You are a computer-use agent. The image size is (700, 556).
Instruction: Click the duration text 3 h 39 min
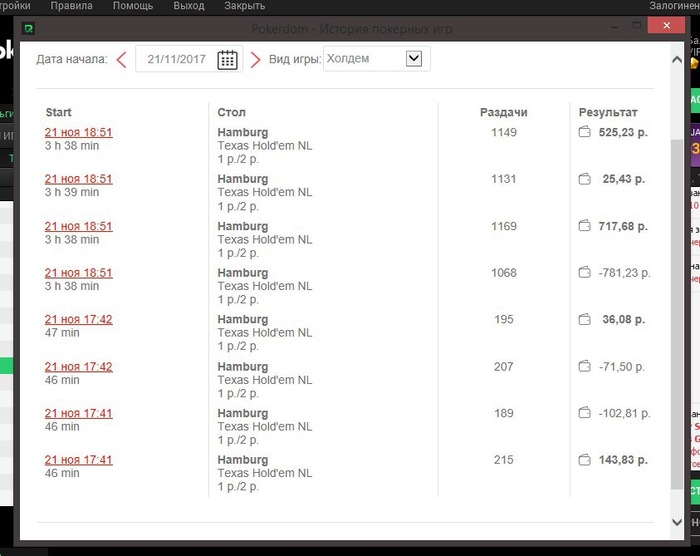tap(72, 192)
